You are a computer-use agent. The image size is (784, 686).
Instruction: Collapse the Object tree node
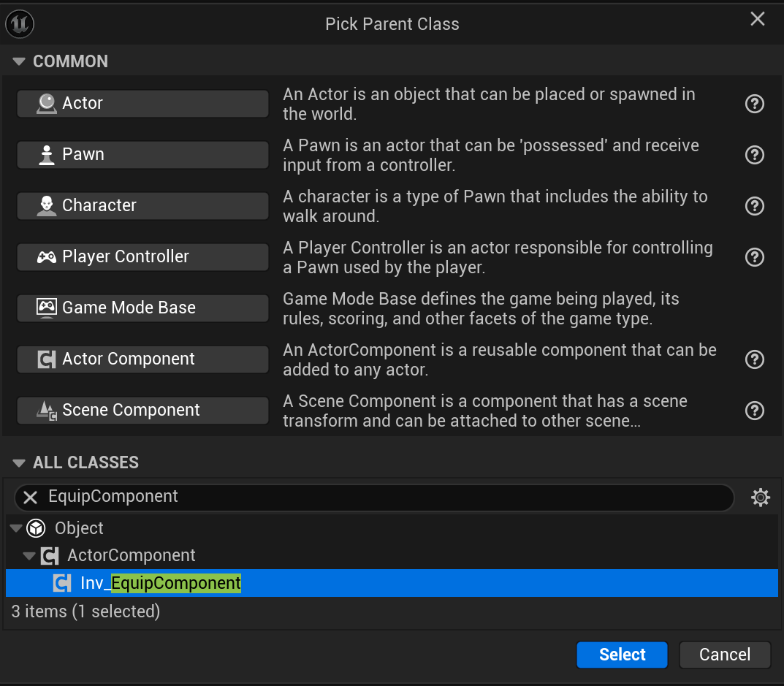16,528
